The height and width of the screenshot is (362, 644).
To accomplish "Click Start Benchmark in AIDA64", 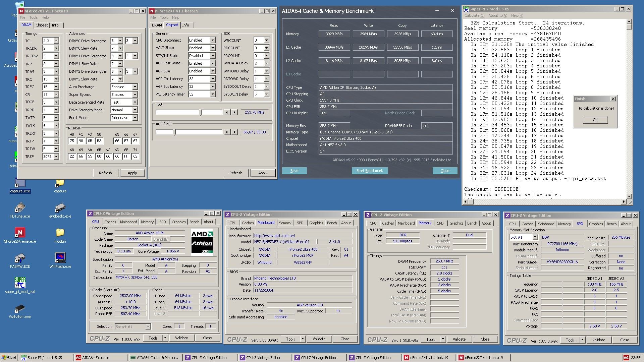I will coord(370,171).
